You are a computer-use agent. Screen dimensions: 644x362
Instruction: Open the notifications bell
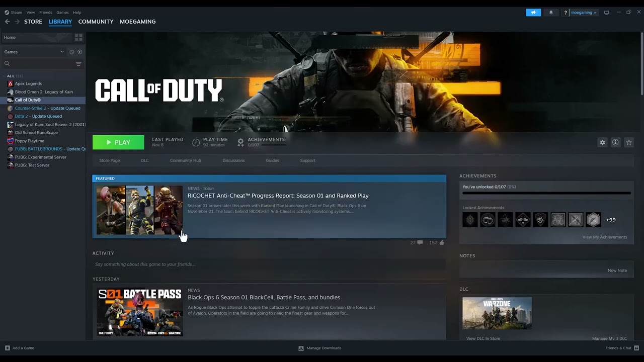551,13
